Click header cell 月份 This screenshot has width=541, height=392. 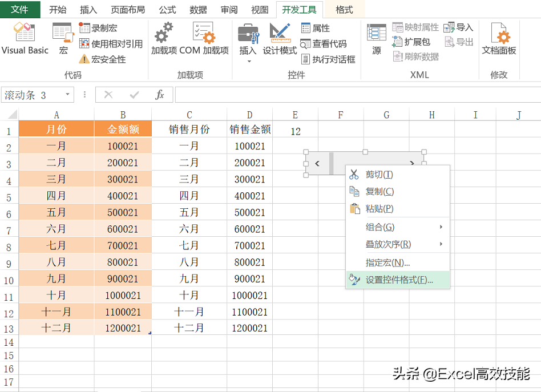56,129
